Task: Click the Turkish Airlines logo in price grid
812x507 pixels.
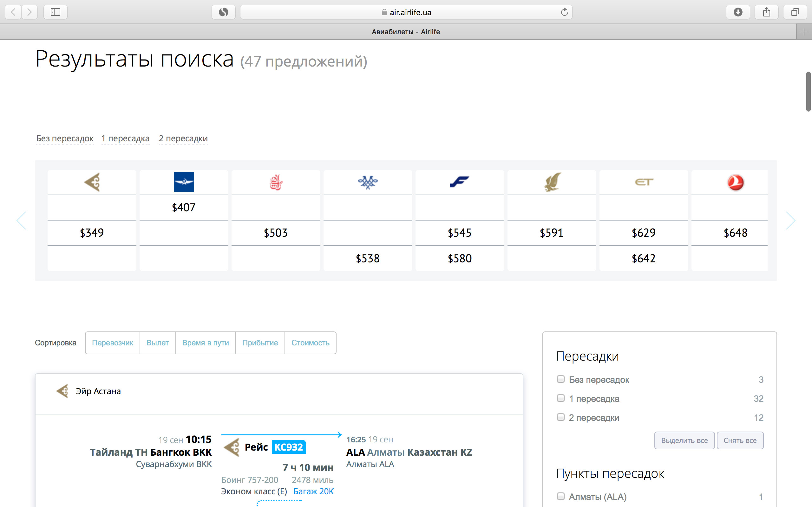Action: pos(735,182)
